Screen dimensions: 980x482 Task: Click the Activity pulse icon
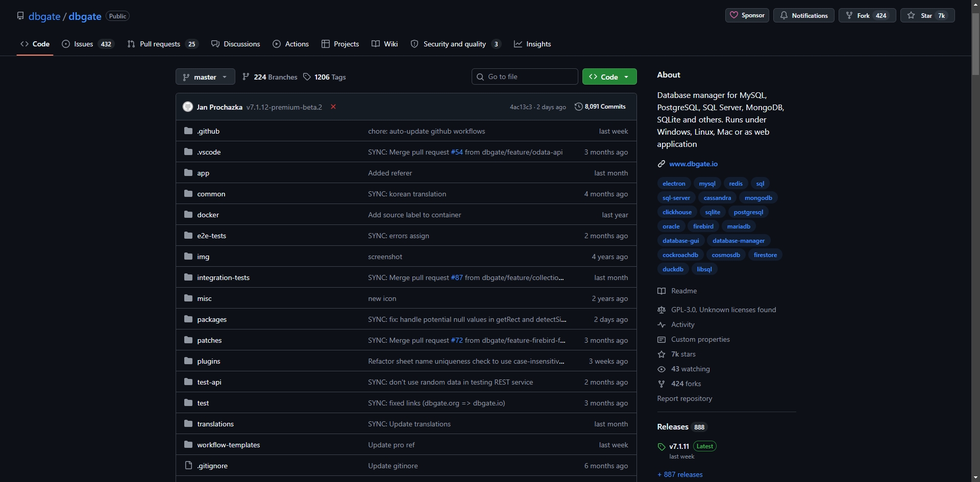[x=661, y=324]
